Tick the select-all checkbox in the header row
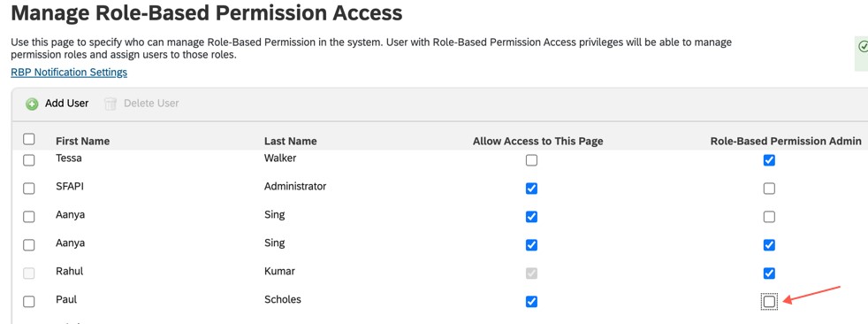 (29, 139)
